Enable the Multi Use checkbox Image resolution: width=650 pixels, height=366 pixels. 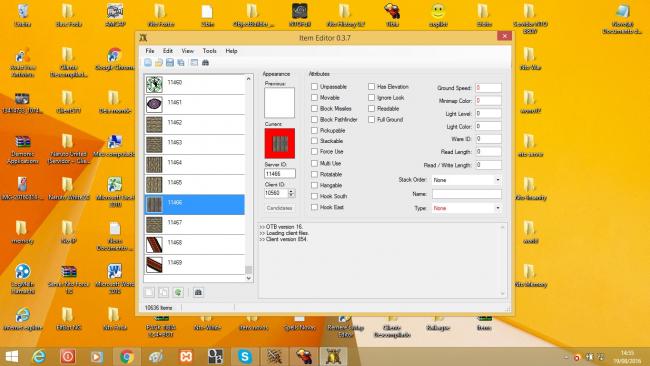[x=314, y=163]
